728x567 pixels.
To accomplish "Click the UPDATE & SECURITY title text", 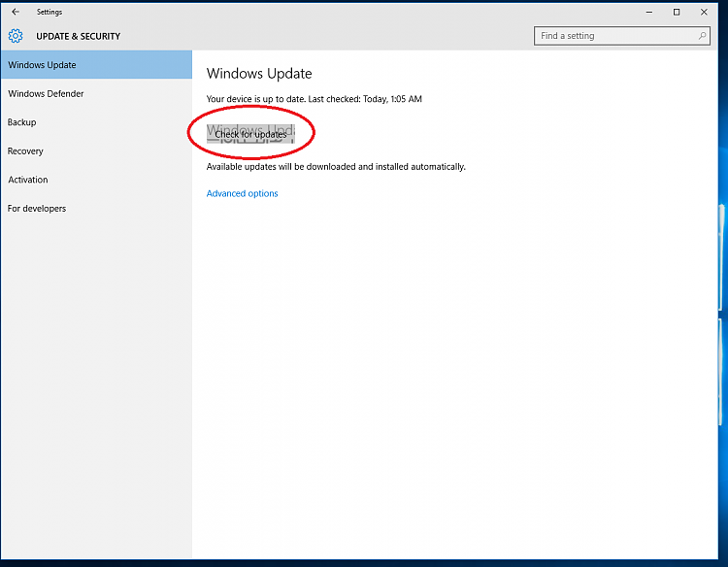I will point(78,36).
